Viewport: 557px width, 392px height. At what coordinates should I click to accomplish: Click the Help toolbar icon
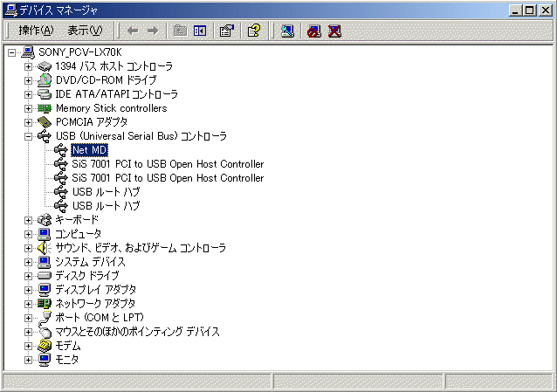point(253,31)
